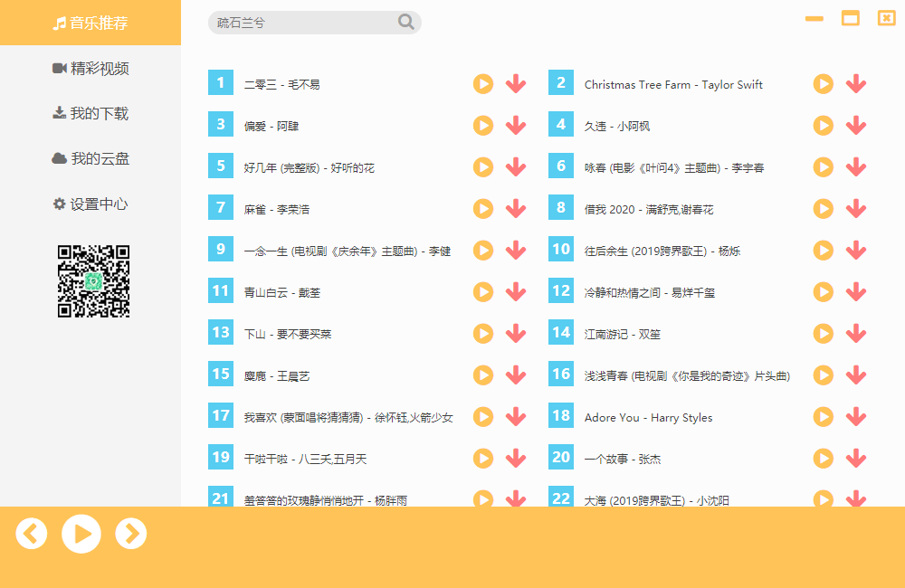Image resolution: width=905 pixels, height=588 pixels.
Task: Download 一个故事 by 张杰
Action: coord(855,458)
